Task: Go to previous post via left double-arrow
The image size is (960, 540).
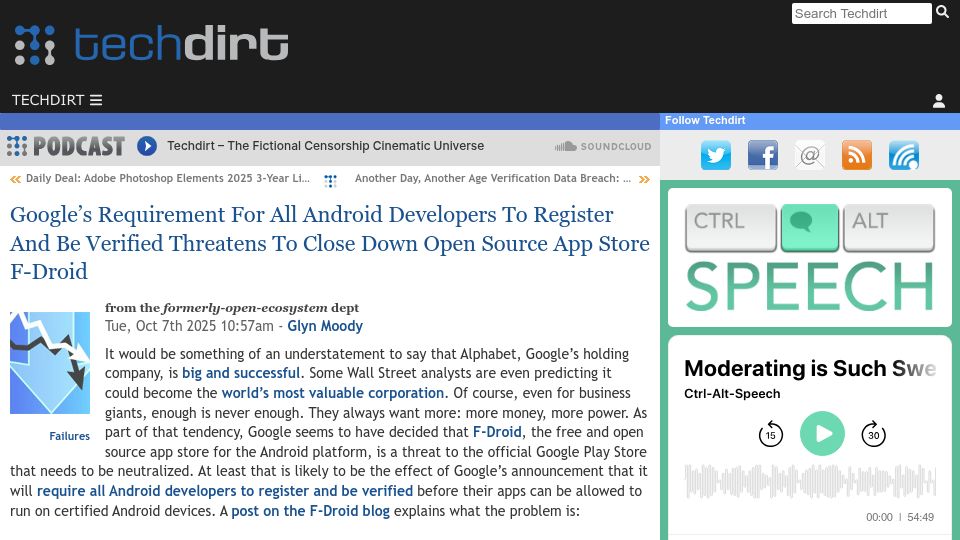Action: click(15, 179)
